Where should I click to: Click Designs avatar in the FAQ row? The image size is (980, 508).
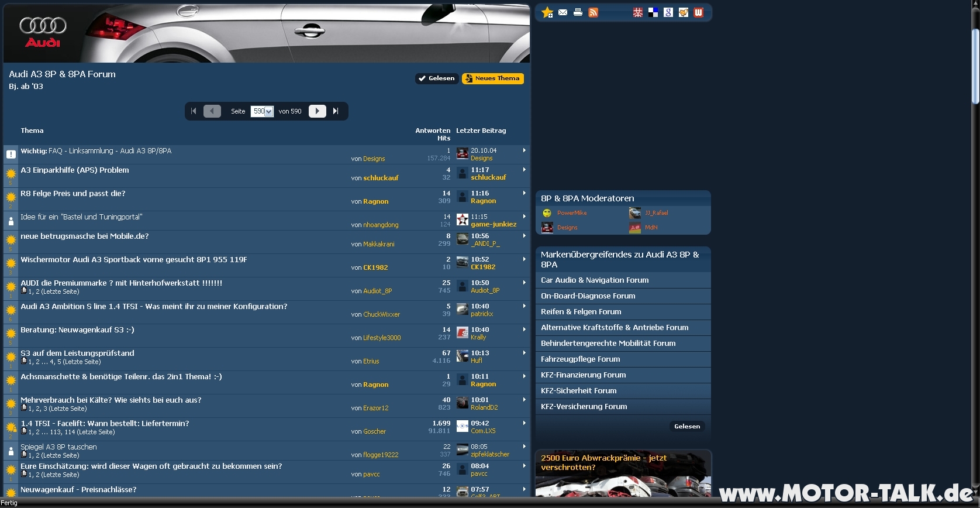point(463,154)
